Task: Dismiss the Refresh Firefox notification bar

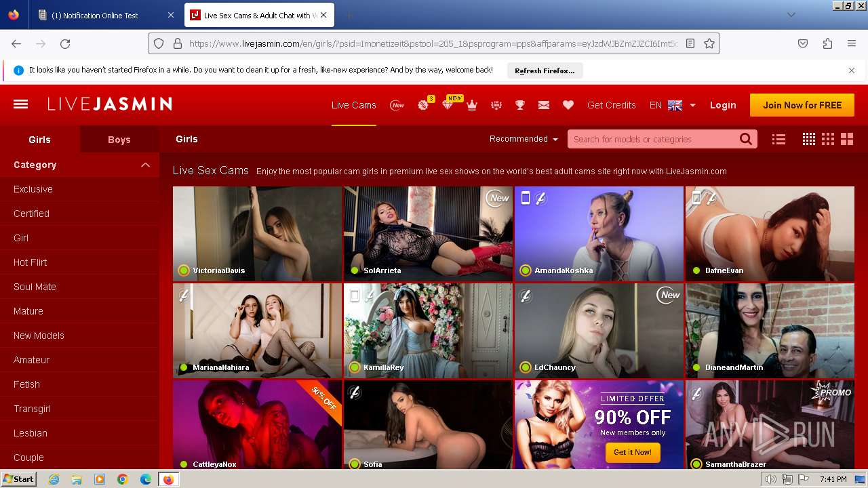Action: [852, 70]
